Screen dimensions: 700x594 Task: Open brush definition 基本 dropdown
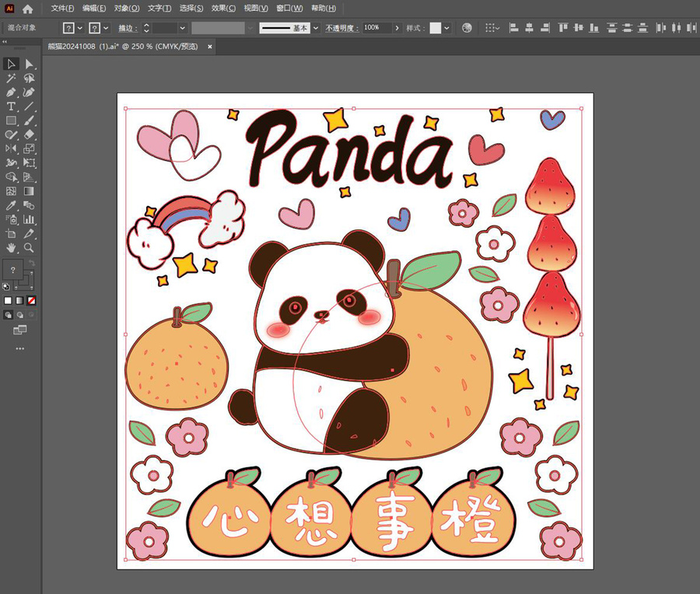click(x=316, y=28)
